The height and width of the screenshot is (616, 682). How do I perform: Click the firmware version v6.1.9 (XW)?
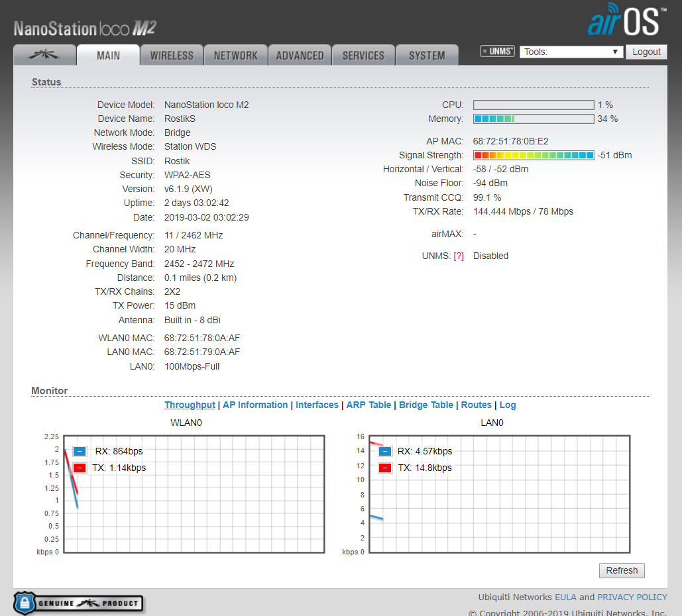click(188, 189)
